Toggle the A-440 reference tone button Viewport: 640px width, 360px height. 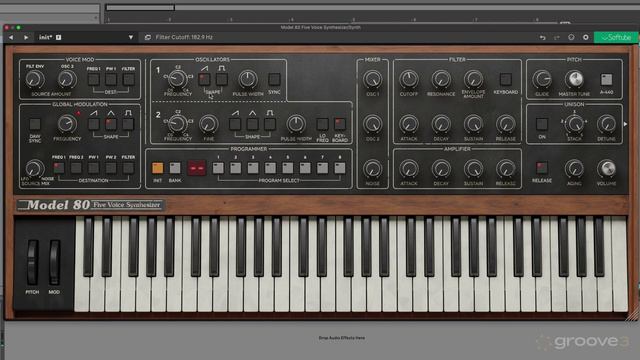607,79
